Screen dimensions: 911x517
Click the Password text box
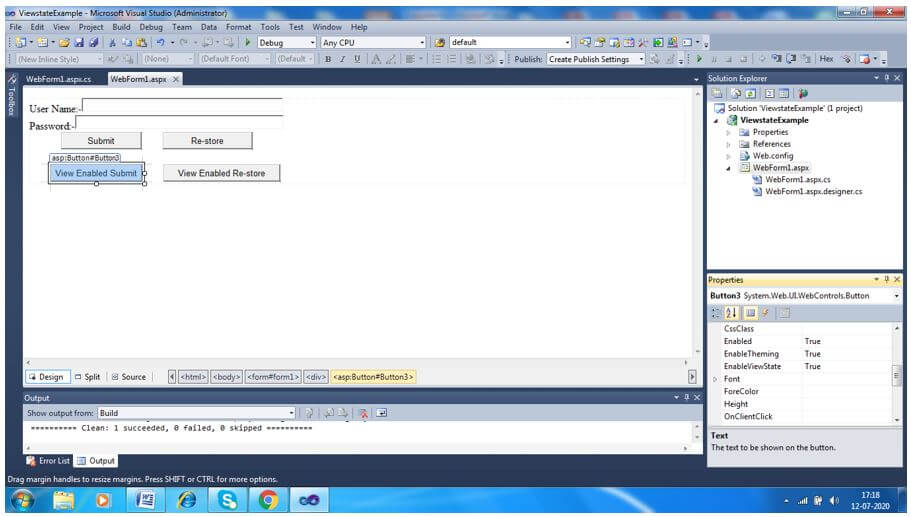point(179,123)
